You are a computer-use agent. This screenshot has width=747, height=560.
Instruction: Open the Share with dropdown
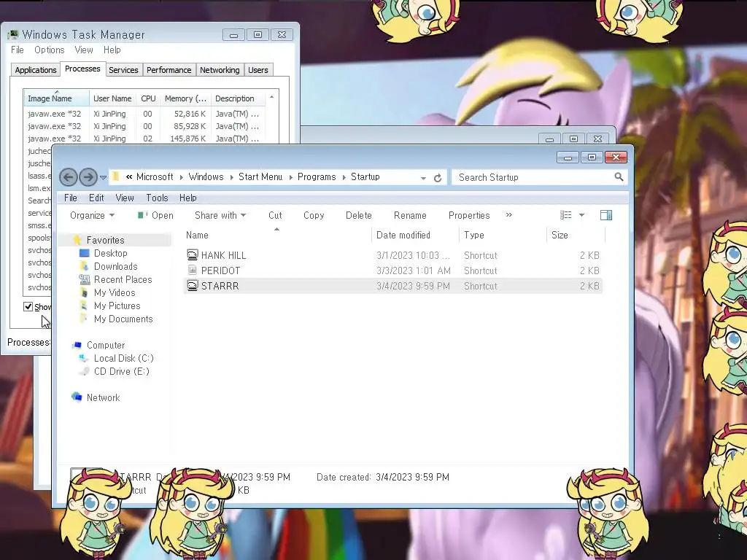pyautogui.click(x=220, y=215)
